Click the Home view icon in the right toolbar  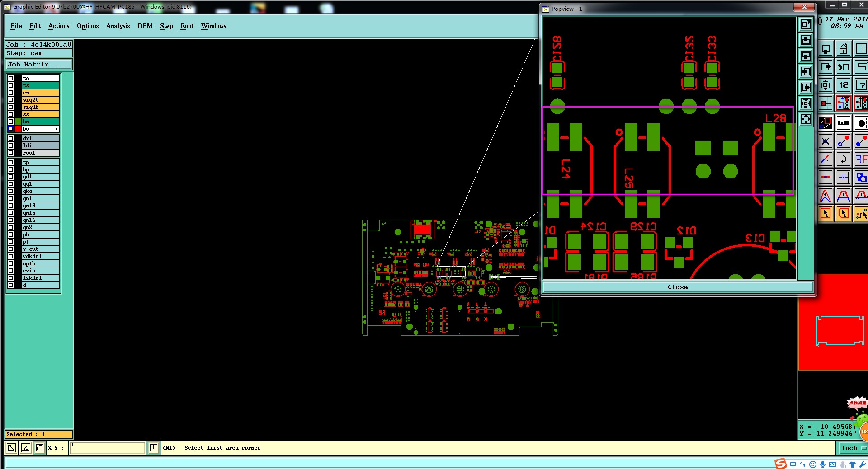coord(844,49)
